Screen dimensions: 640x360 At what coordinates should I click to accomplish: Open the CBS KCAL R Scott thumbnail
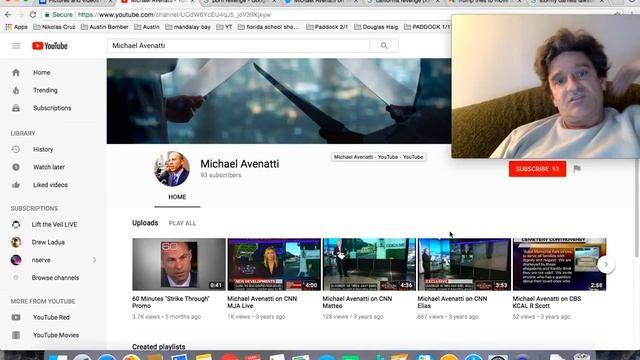(x=559, y=264)
